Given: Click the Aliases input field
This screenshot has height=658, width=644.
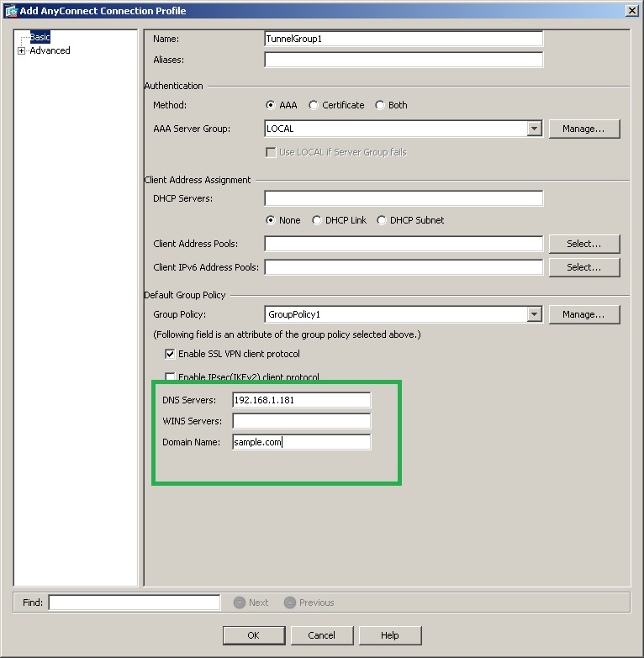Looking at the screenshot, I should [x=404, y=60].
